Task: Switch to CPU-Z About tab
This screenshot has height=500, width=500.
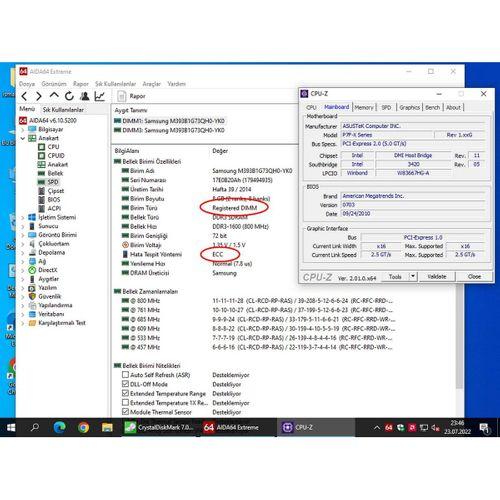Action: click(453, 108)
